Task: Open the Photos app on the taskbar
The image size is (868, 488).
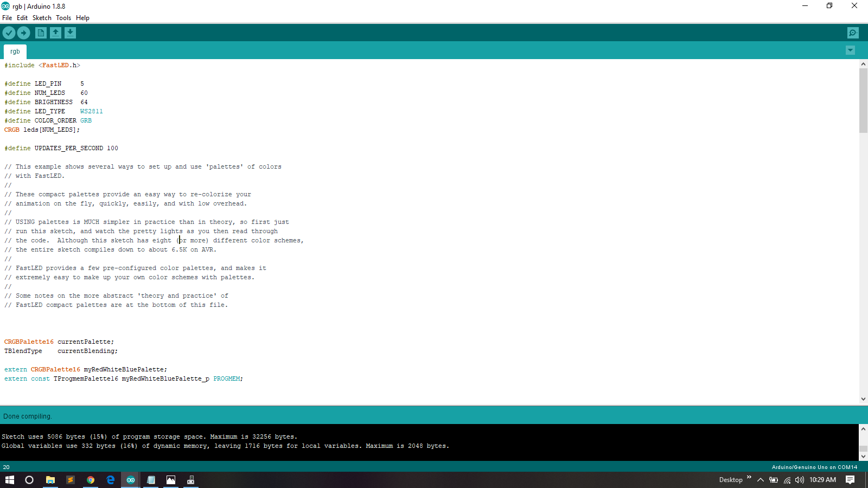Action: [171, 480]
